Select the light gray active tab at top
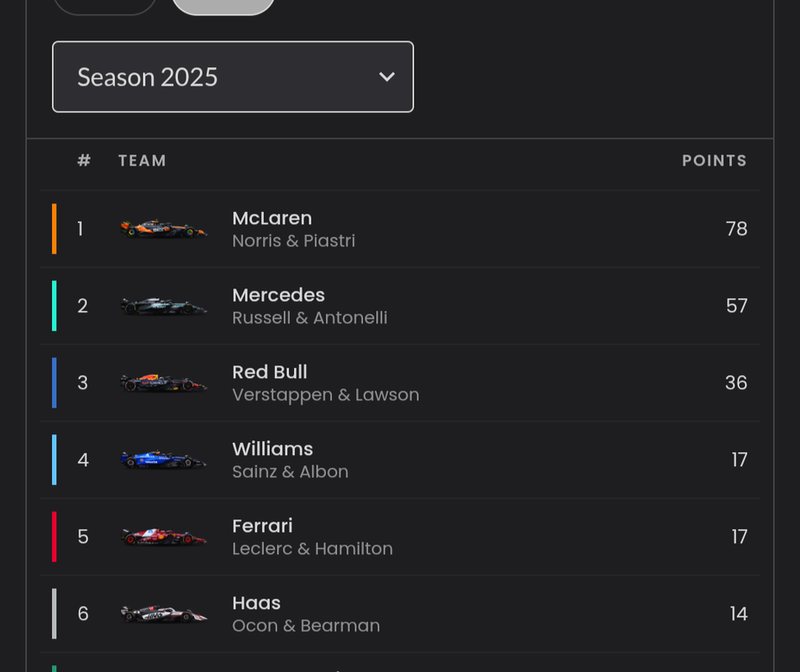Image resolution: width=800 pixels, height=672 pixels. 224,6
